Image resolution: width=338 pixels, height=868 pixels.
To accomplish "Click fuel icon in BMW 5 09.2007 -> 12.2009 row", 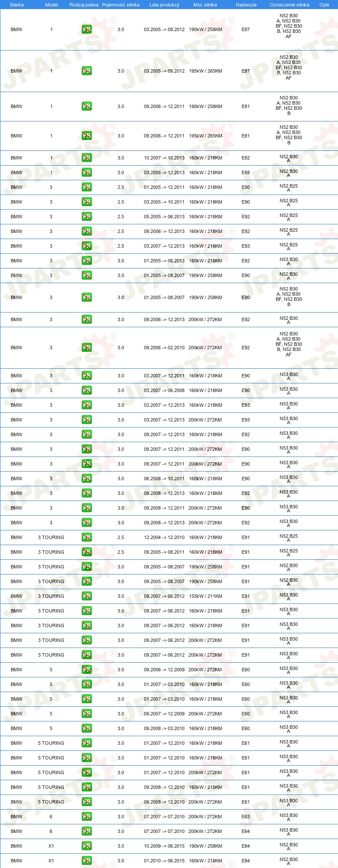I will [86, 714].
